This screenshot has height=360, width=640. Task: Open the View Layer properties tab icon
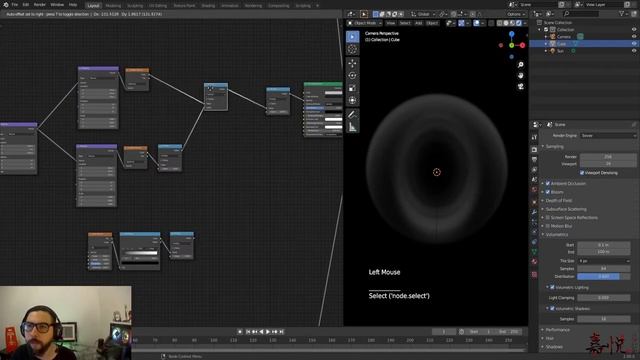534,169
